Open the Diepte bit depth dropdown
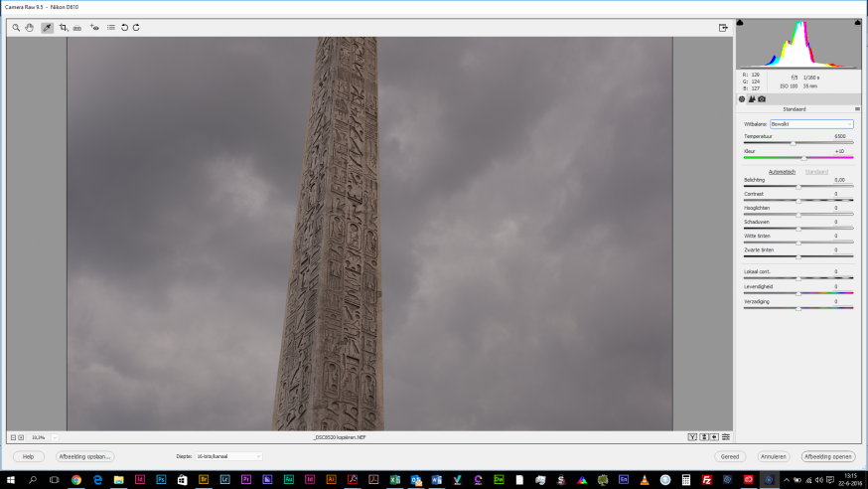868x489 pixels. click(228, 456)
